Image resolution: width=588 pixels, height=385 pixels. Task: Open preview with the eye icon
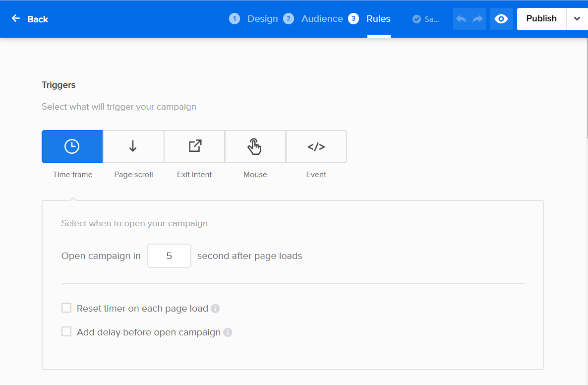tap(501, 19)
